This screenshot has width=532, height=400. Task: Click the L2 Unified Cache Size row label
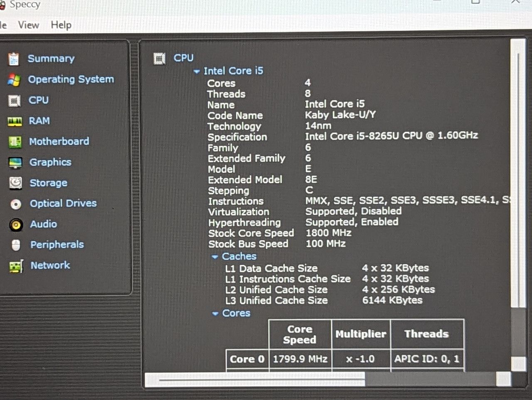pos(276,290)
